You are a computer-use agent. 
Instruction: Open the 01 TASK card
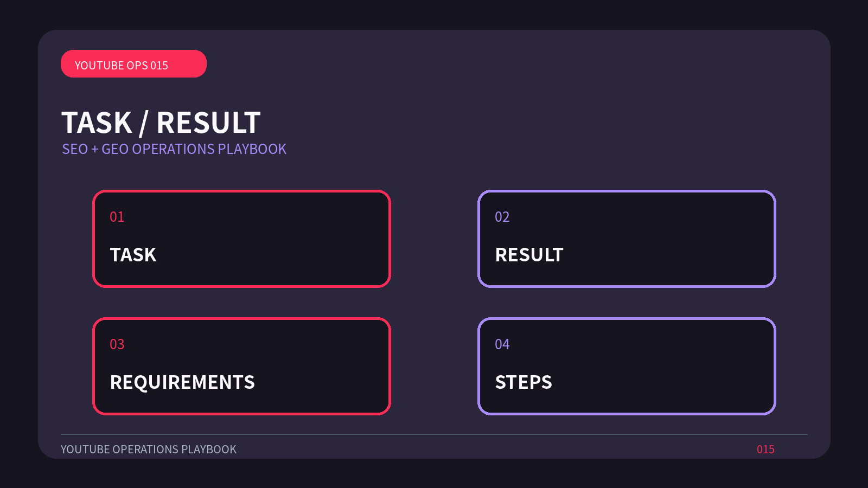[x=241, y=239]
